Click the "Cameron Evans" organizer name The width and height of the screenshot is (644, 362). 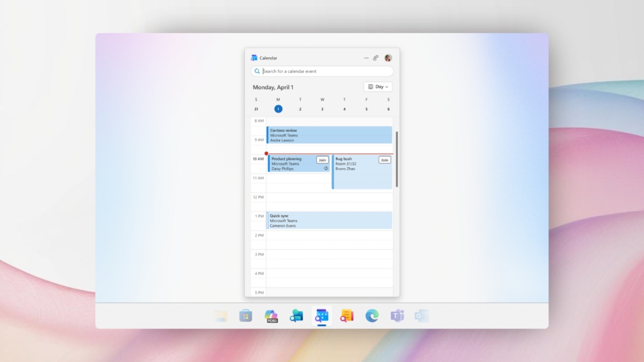(x=283, y=226)
